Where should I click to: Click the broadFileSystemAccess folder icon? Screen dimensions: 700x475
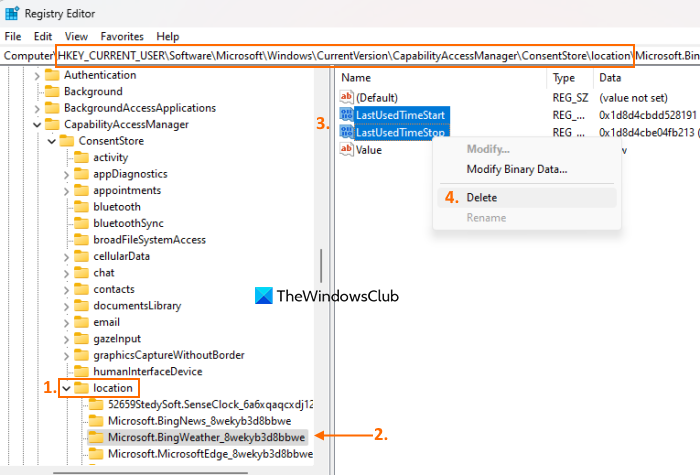click(x=81, y=240)
